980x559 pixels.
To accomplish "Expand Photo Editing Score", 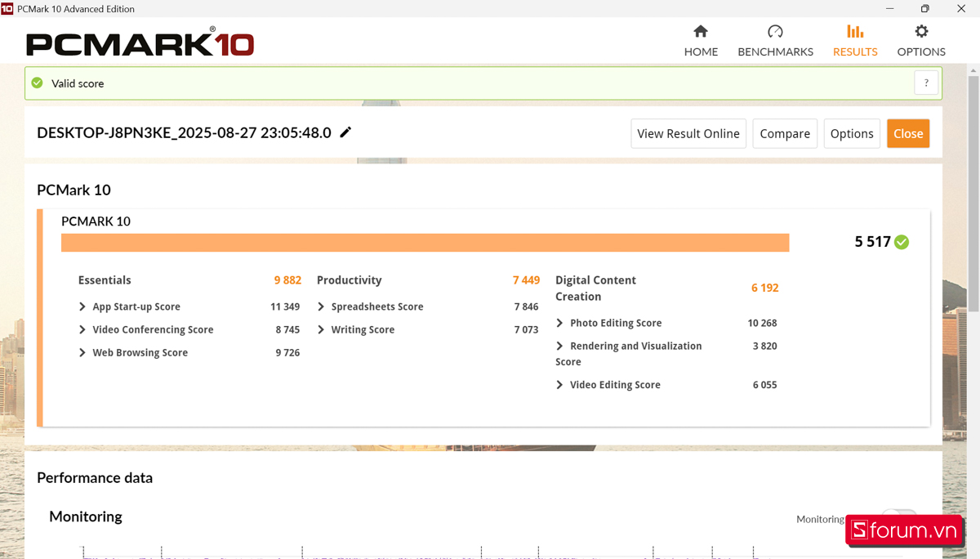I will (x=559, y=323).
